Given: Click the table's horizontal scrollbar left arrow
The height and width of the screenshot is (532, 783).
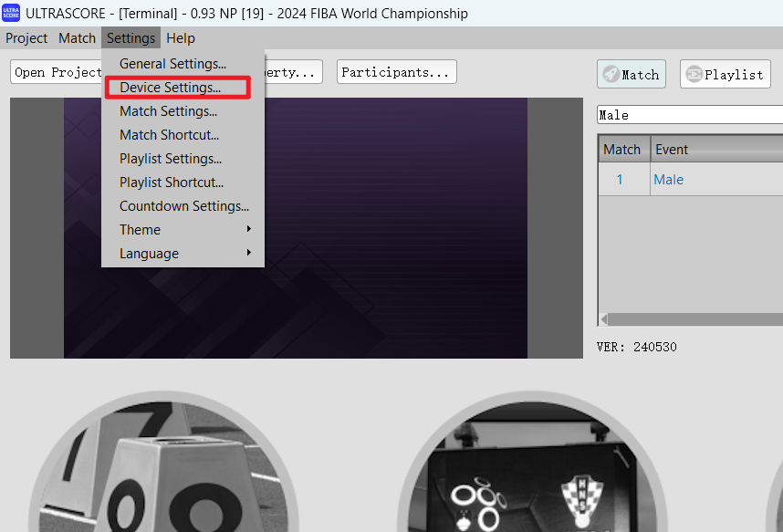Looking at the screenshot, I should click(x=603, y=319).
